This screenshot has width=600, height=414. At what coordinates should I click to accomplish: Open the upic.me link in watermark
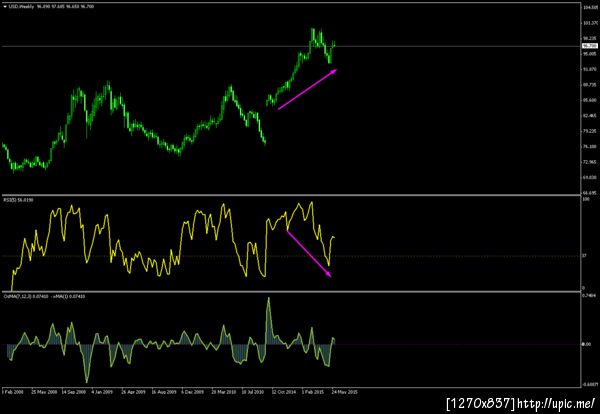pyautogui.click(x=556, y=403)
